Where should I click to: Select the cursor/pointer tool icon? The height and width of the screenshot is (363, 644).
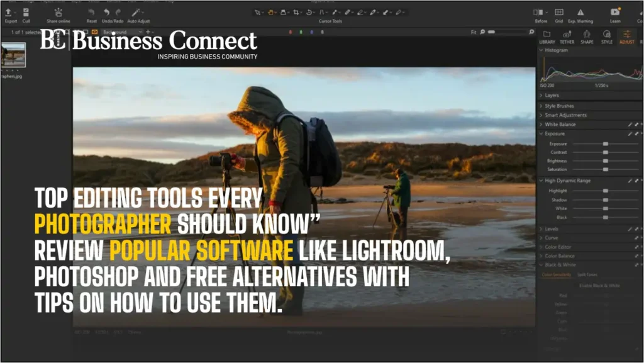point(257,13)
